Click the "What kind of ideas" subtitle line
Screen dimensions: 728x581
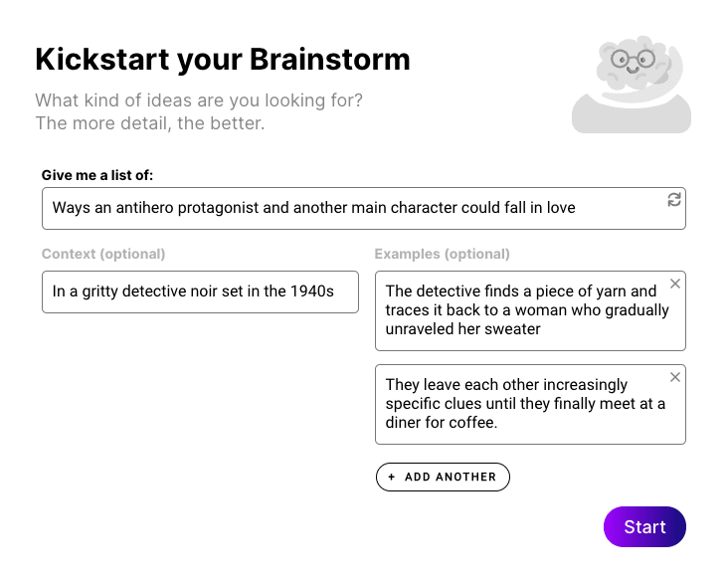pyautogui.click(x=199, y=100)
